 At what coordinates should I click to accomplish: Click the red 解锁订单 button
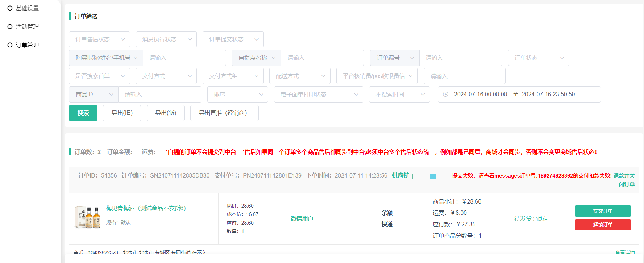[602, 225]
